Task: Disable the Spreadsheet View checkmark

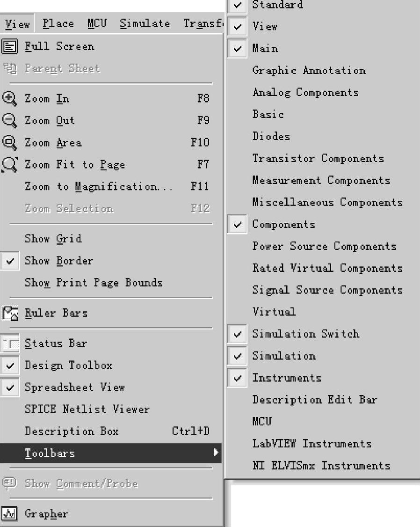Action: [10, 387]
